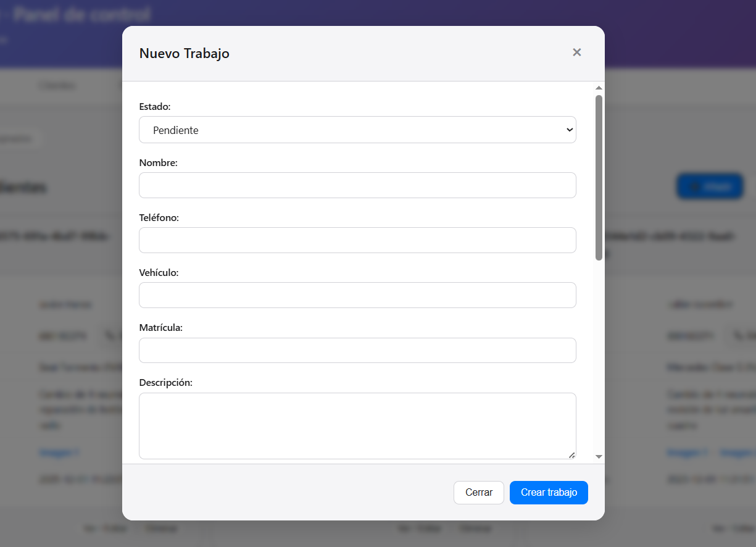Click inside the Teléfono input box
This screenshot has height=547, width=756.
tap(357, 240)
